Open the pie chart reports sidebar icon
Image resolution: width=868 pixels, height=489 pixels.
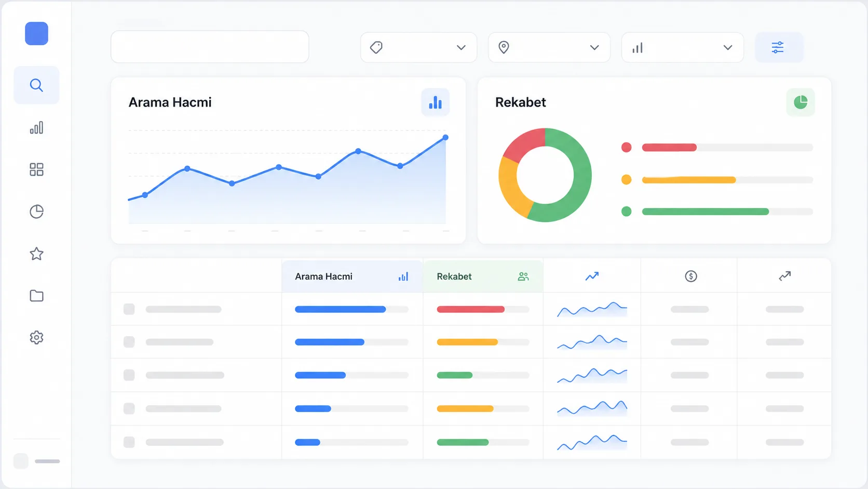[36, 212]
